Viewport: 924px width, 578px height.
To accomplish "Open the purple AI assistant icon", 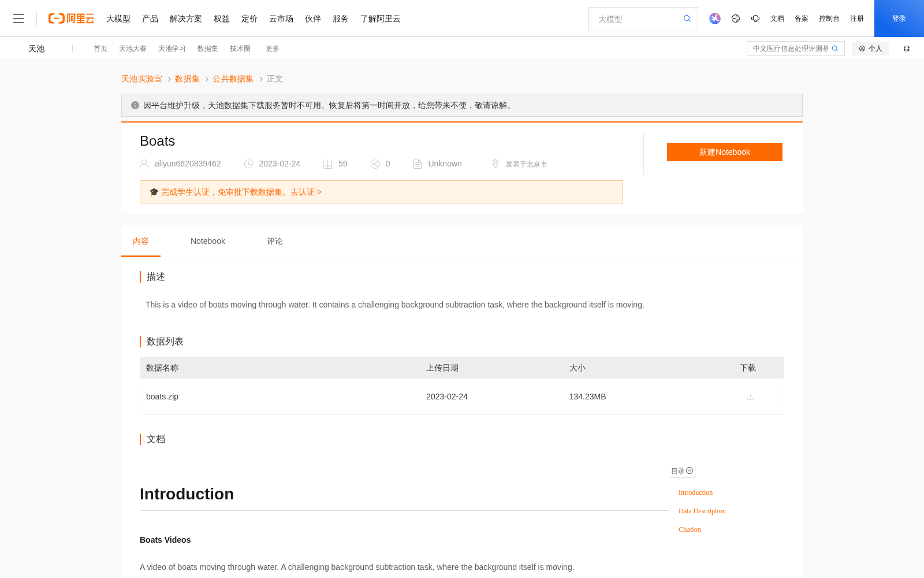I will [x=715, y=18].
